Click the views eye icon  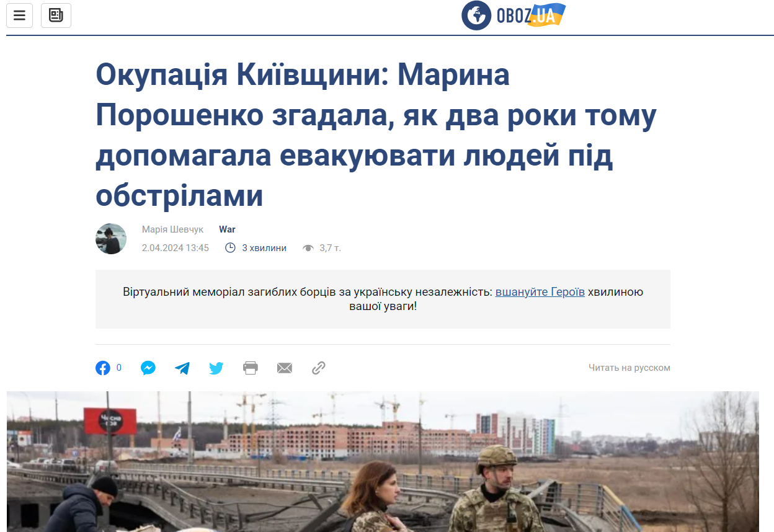pos(308,248)
